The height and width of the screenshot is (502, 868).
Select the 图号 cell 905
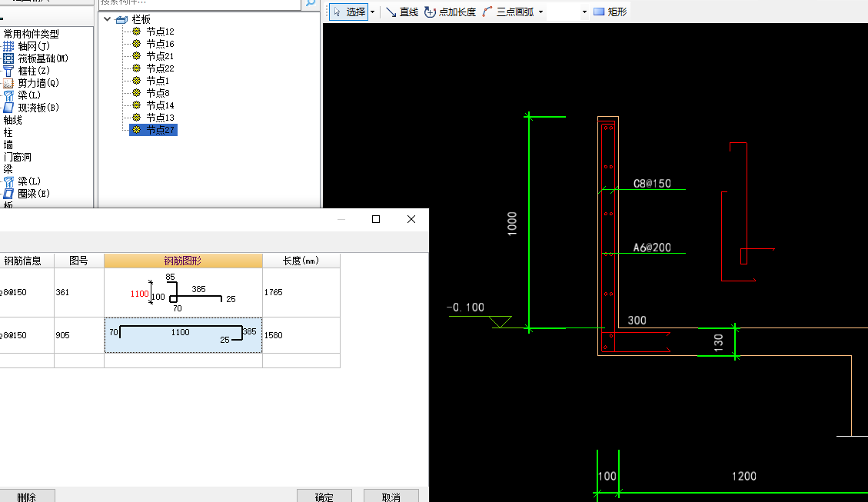79,335
